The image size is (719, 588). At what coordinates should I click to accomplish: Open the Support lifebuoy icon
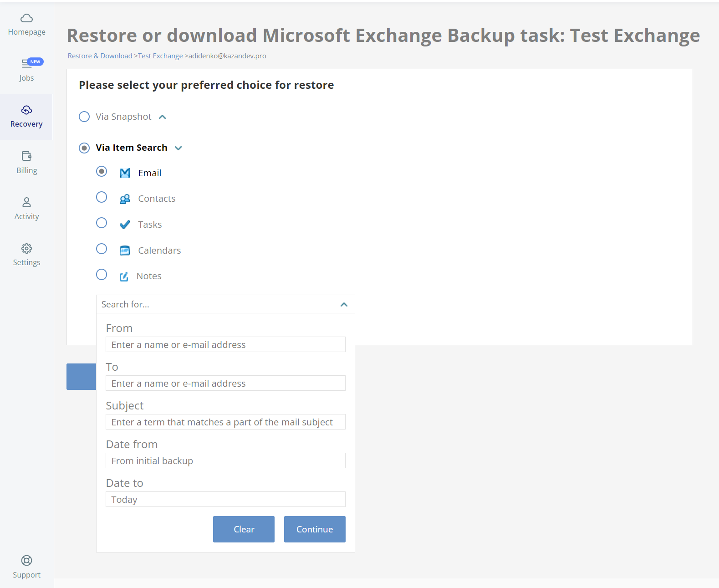click(27, 561)
